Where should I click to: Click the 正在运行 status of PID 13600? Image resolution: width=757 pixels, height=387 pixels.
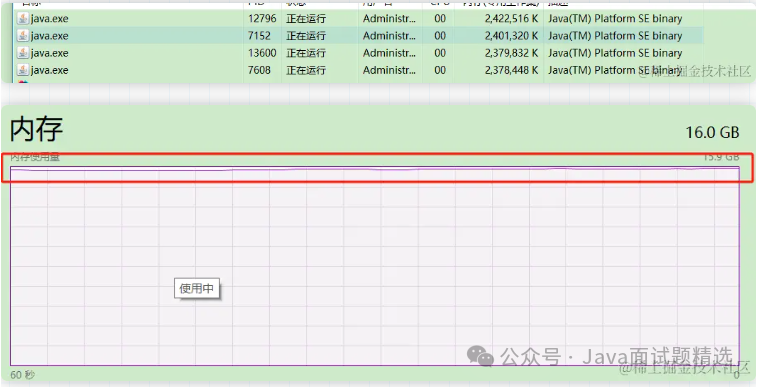[x=306, y=53]
